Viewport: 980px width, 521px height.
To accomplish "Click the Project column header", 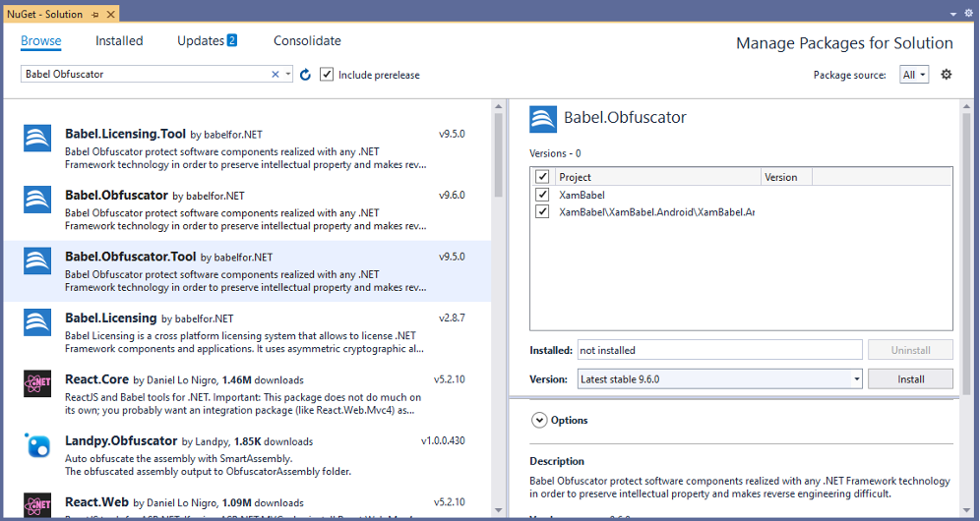I will click(x=657, y=177).
